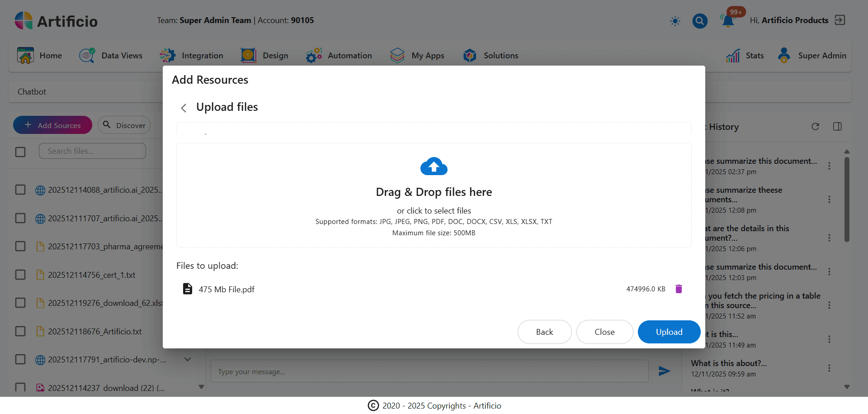Refresh the chat History panel
The height and width of the screenshot is (414, 868).
coord(816,127)
